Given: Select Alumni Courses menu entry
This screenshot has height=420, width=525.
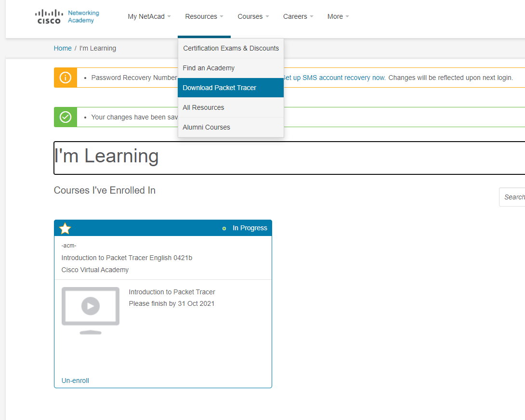Looking at the screenshot, I should coord(206,127).
